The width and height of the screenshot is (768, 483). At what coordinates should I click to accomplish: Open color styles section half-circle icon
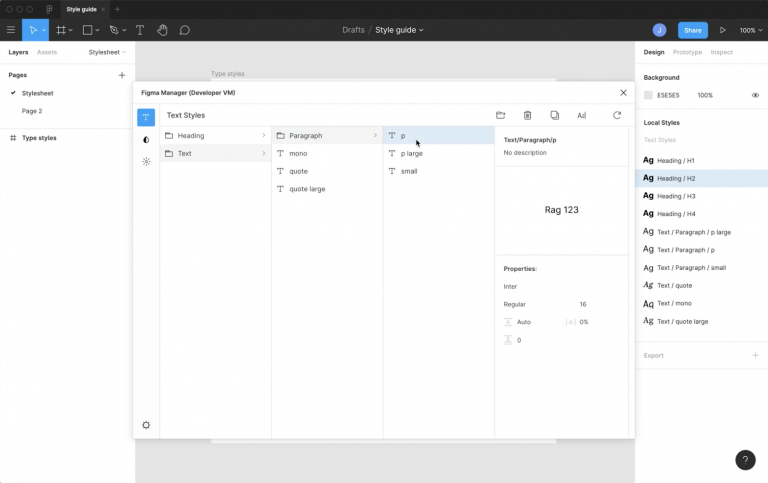(x=146, y=140)
